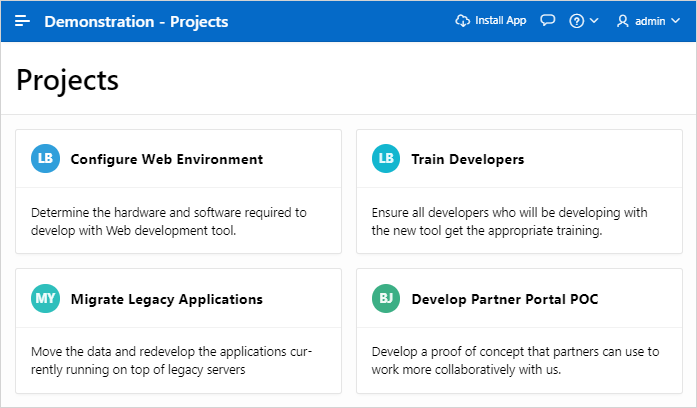The image size is (697, 408).
Task: Open the feedback speech bubble icon
Action: [x=548, y=21]
